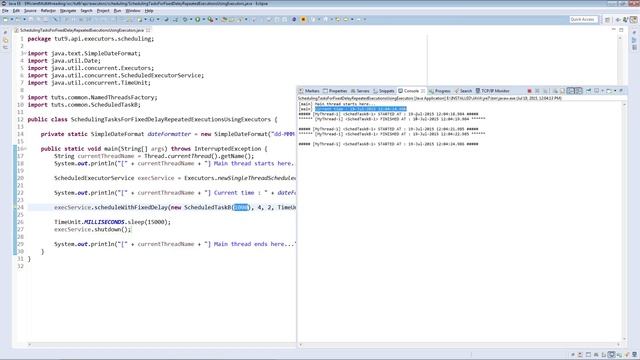Image resolution: width=640 pixels, height=360 pixels.
Task: Switch to the Search view tab
Action: coord(463,91)
